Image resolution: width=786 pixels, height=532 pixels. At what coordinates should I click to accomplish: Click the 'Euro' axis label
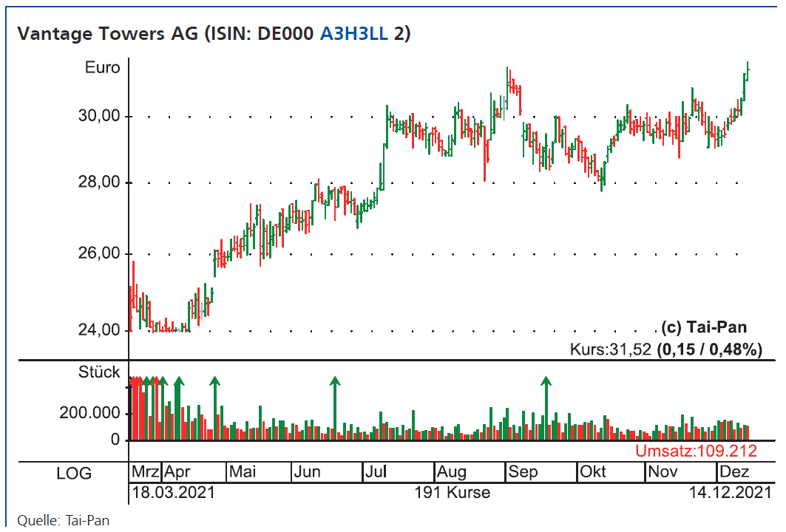[x=102, y=67]
